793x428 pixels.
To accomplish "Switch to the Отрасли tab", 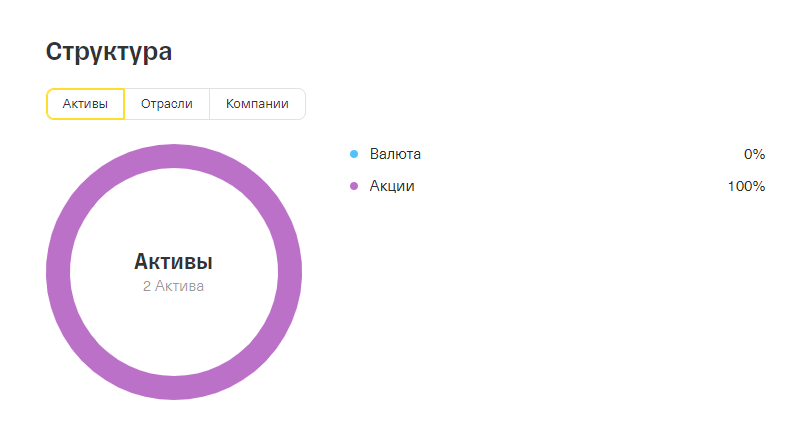I will pos(166,104).
